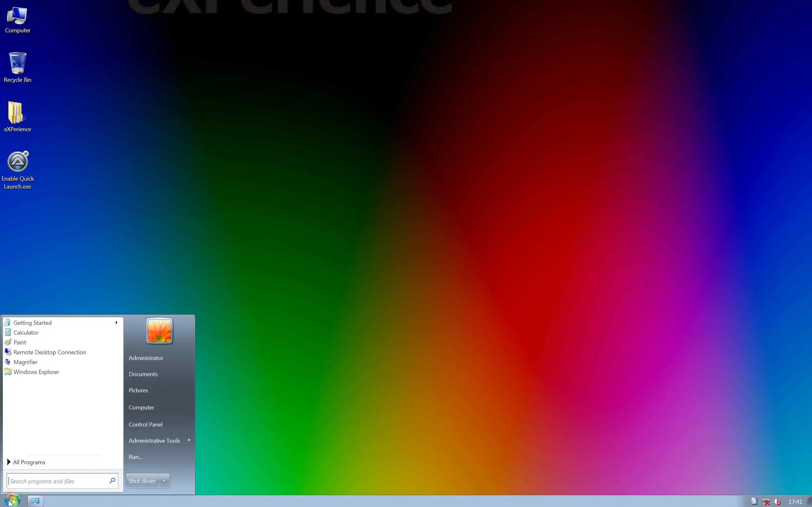Click the user account picture
Viewport: 812px width, 507px height.
pyautogui.click(x=159, y=331)
